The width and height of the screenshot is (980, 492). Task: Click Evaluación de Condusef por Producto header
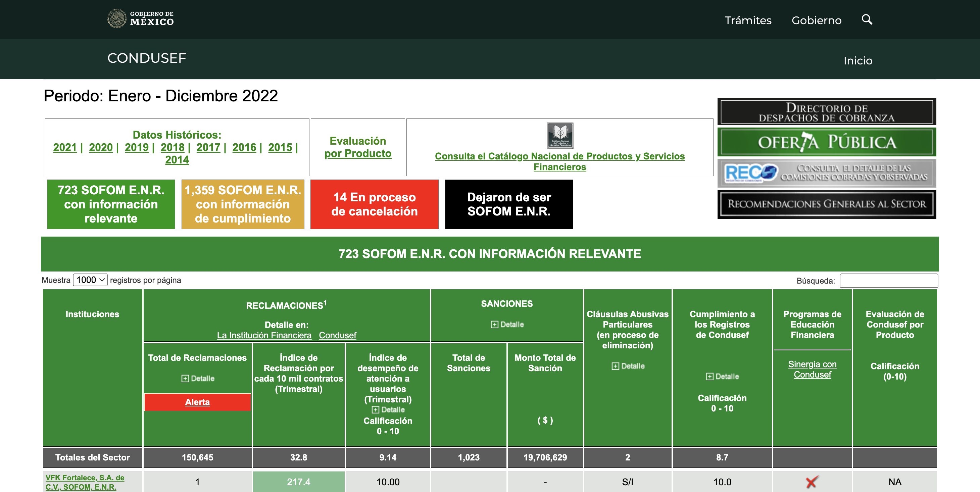[x=895, y=325]
